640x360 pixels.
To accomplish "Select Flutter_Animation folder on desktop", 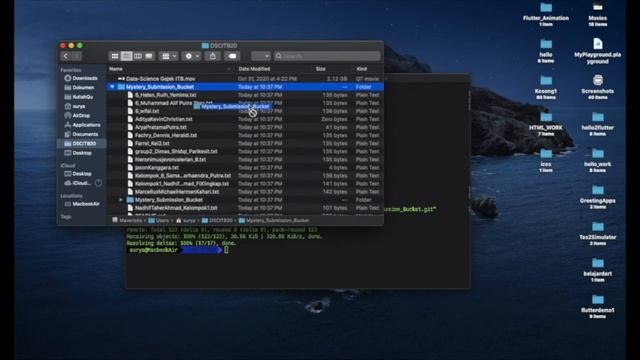I will [x=546, y=14].
